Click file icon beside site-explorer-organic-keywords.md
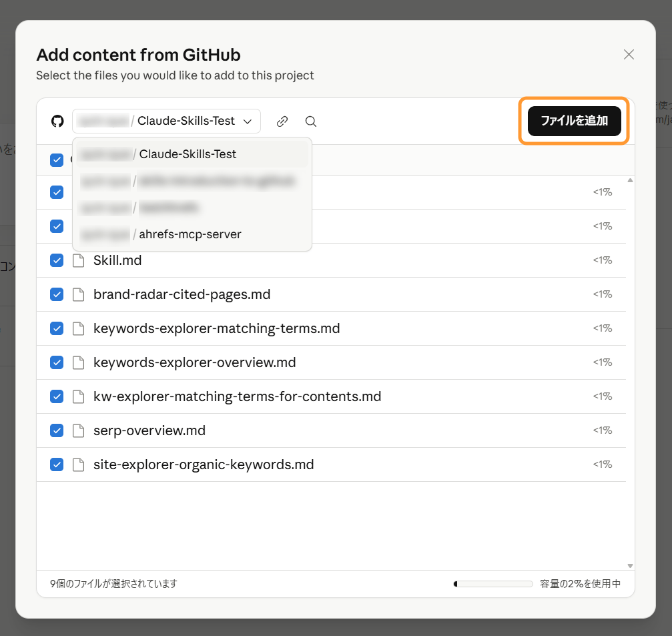The height and width of the screenshot is (636, 672). pyautogui.click(x=79, y=464)
